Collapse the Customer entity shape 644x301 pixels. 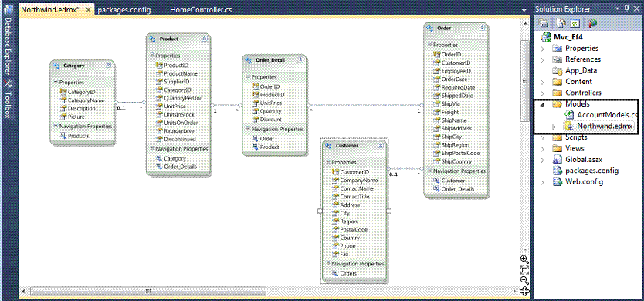pos(381,145)
